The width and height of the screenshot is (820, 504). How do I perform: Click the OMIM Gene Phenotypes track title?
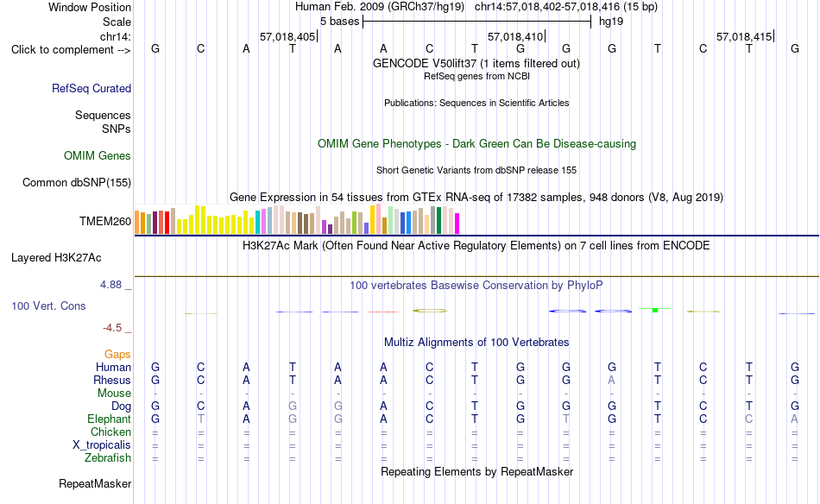(477, 144)
